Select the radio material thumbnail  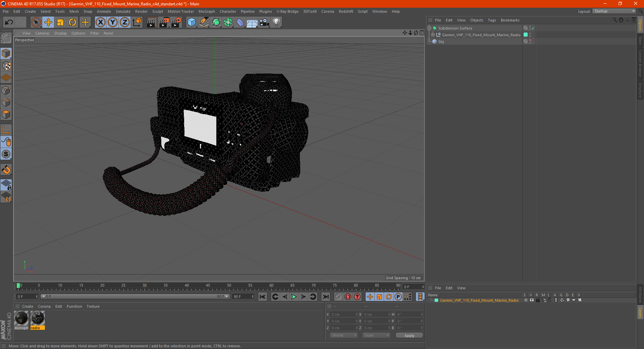[38, 320]
